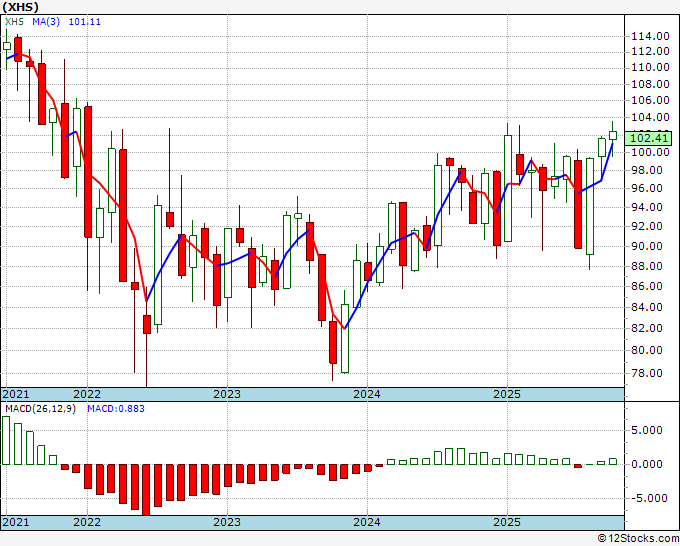Select the XHS legend label
This screenshot has width=680, height=546.
coord(14,22)
